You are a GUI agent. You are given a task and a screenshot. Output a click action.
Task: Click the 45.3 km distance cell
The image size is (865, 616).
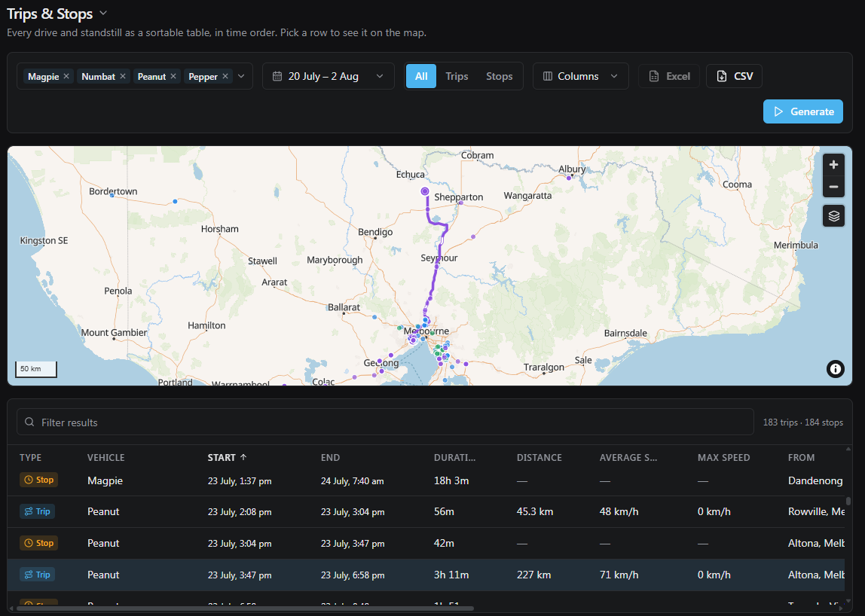(534, 512)
